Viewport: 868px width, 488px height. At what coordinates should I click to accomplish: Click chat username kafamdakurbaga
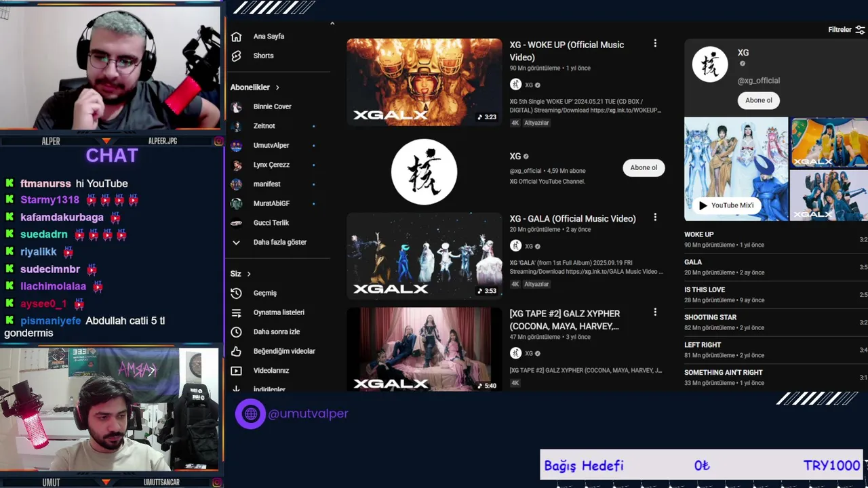click(x=62, y=218)
